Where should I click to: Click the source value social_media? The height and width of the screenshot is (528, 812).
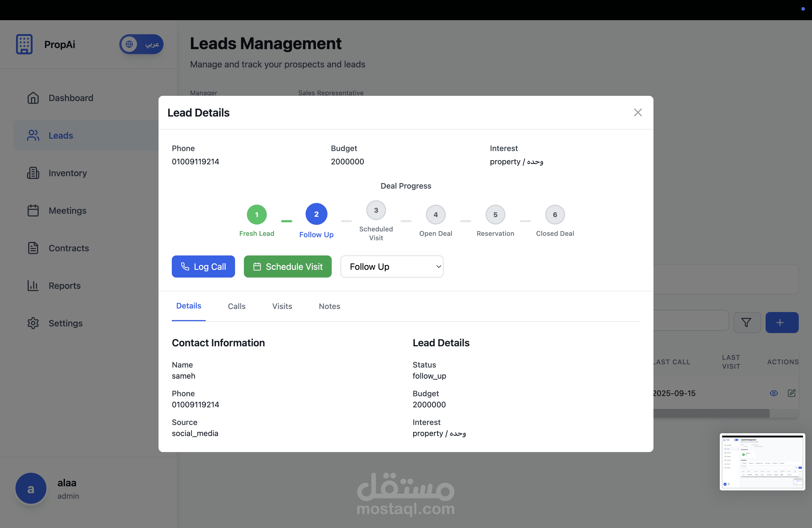click(x=195, y=433)
